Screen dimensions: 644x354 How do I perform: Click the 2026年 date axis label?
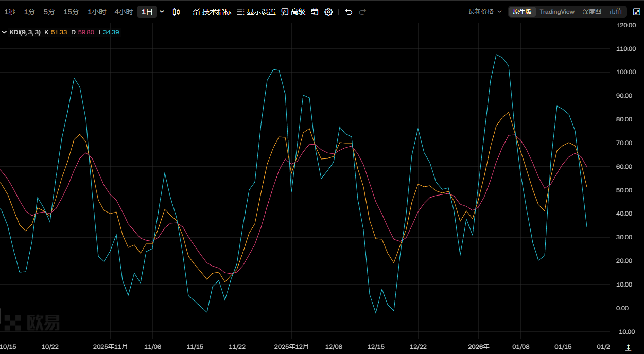pyautogui.click(x=479, y=347)
